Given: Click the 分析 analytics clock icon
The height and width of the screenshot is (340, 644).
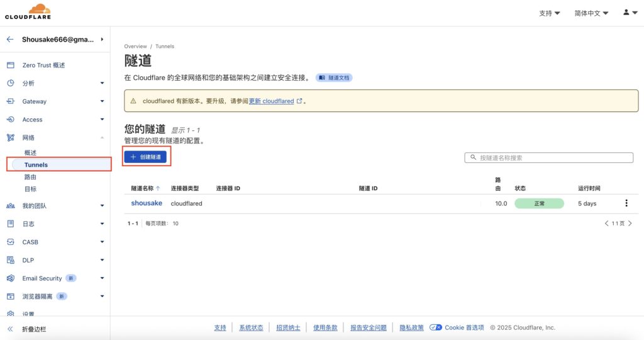Looking at the screenshot, I should (x=11, y=83).
